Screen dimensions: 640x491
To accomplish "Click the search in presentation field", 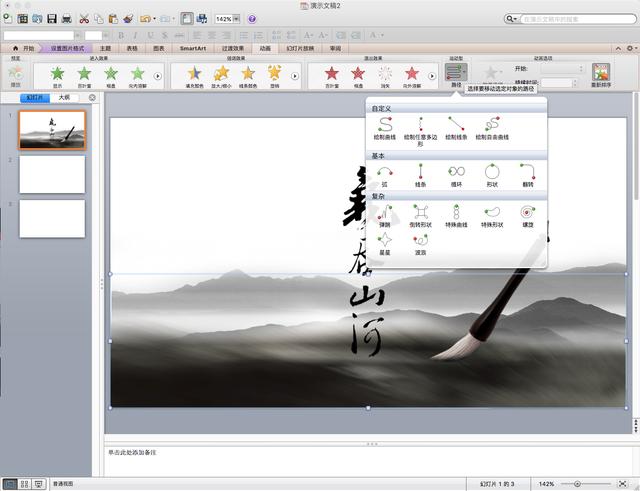I will click(x=578, y=19).
